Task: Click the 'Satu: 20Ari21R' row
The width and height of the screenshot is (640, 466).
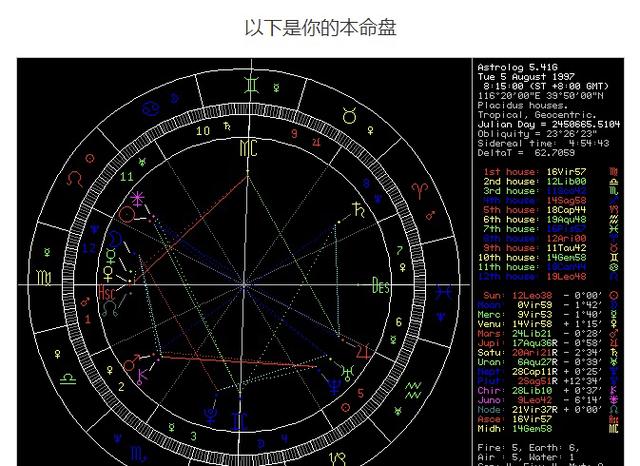Action: pos(548,353)
